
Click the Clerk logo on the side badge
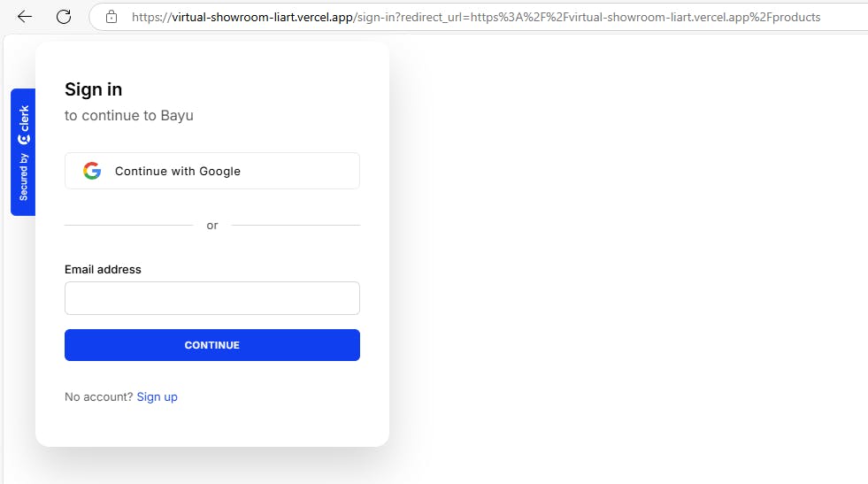tap(24, 126)
